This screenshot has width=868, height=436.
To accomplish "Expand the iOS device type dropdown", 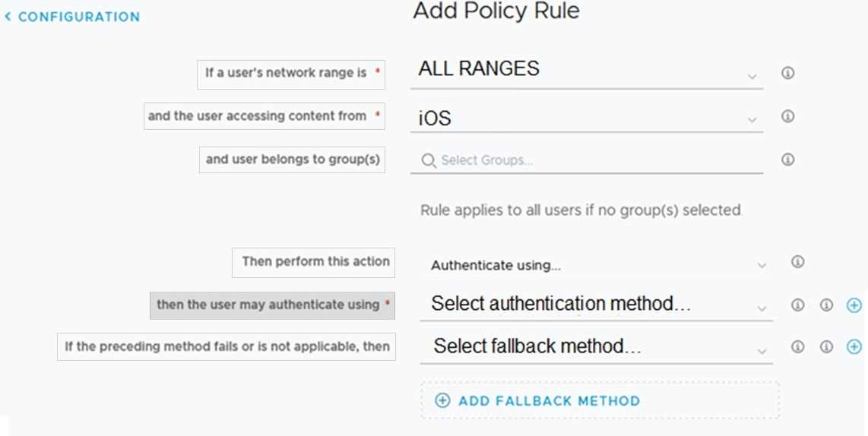I will click(585, 118).
